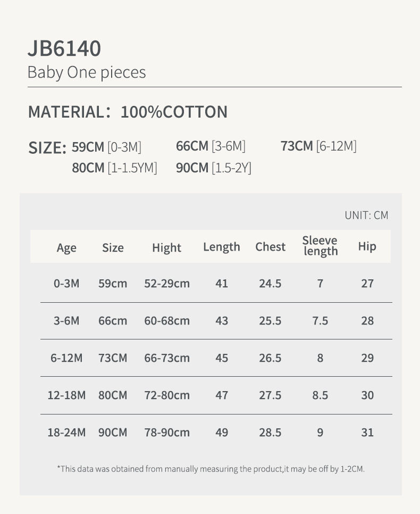This screenshot has width=420, height=514.
Task: Click the JB6140 product code heading
Action: point(64,48)
